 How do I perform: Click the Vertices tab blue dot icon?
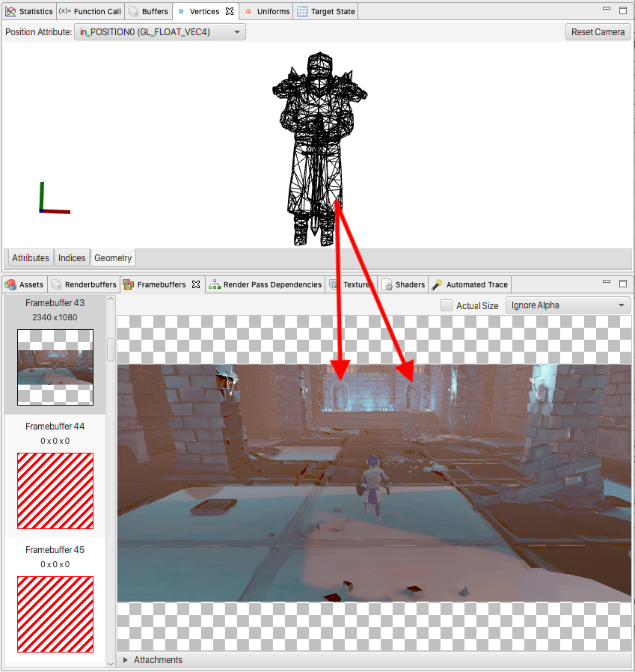point(181,11)
